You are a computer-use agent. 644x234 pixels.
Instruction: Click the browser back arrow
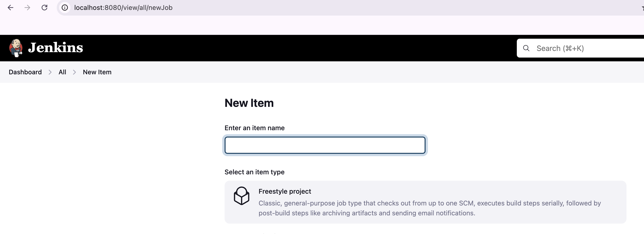(10, 8)
